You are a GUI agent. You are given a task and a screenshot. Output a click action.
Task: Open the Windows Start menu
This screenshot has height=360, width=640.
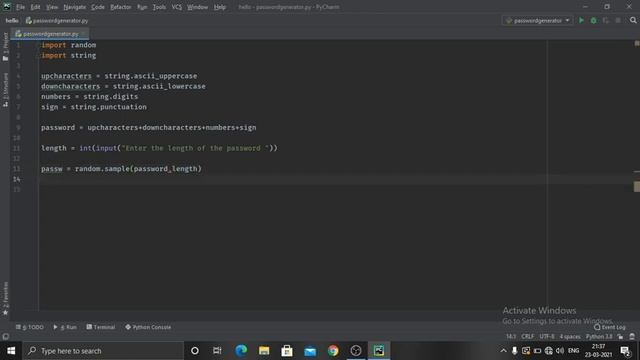tap(11, 351)
